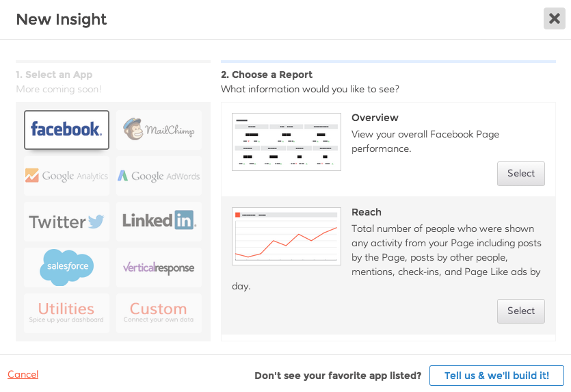The width and height of the screenshot is (571, 392).
Task: Pick the Salesforce app tile
Action: click(66, 267)
